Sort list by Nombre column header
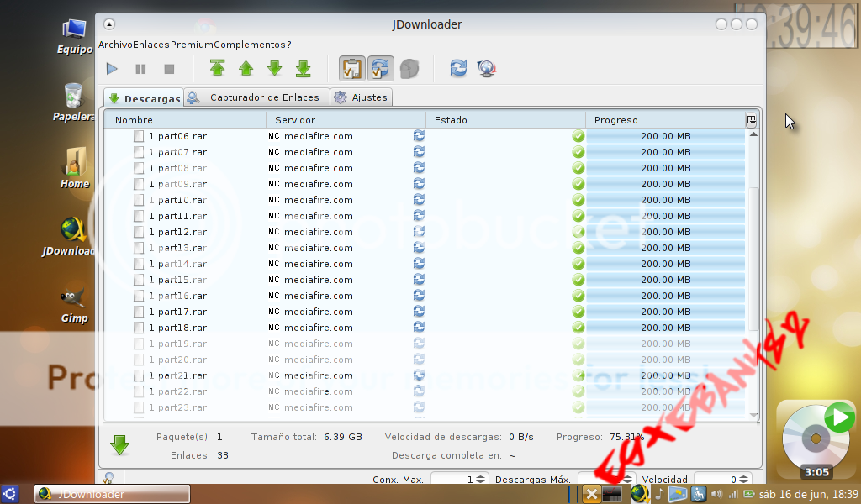Screen dimensions: 861x504 [x=186, y=120]
